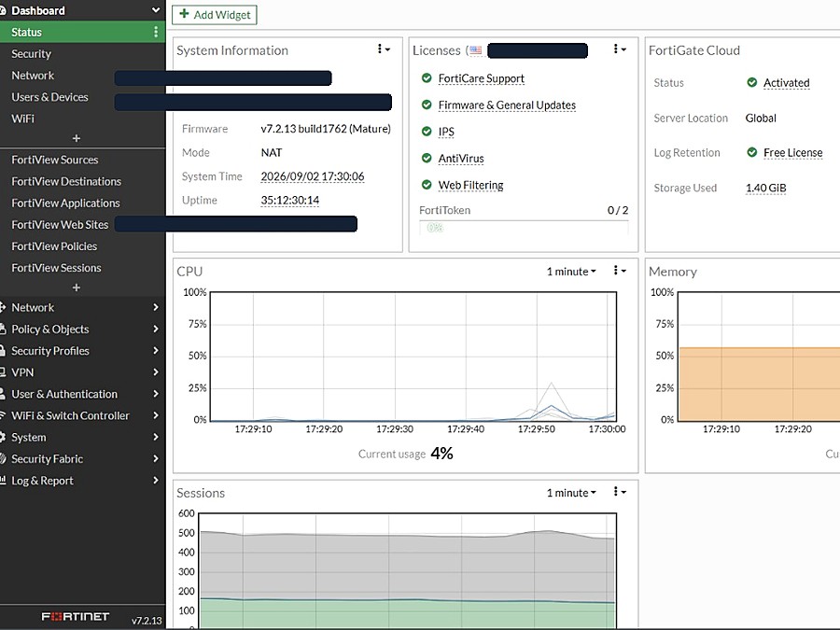The image size is (840, 630).
Task: Open FortiView Web Sites monitor
Action: [60, 224]
